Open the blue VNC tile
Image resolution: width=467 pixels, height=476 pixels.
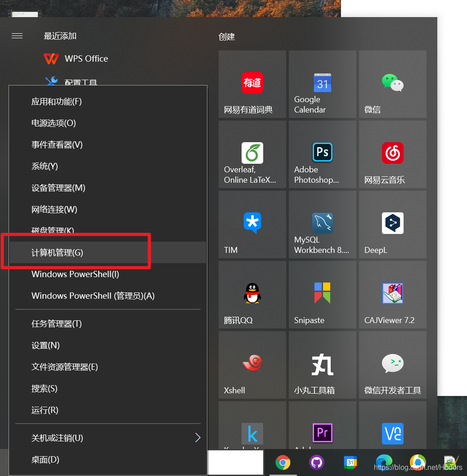tap(393, 425)
